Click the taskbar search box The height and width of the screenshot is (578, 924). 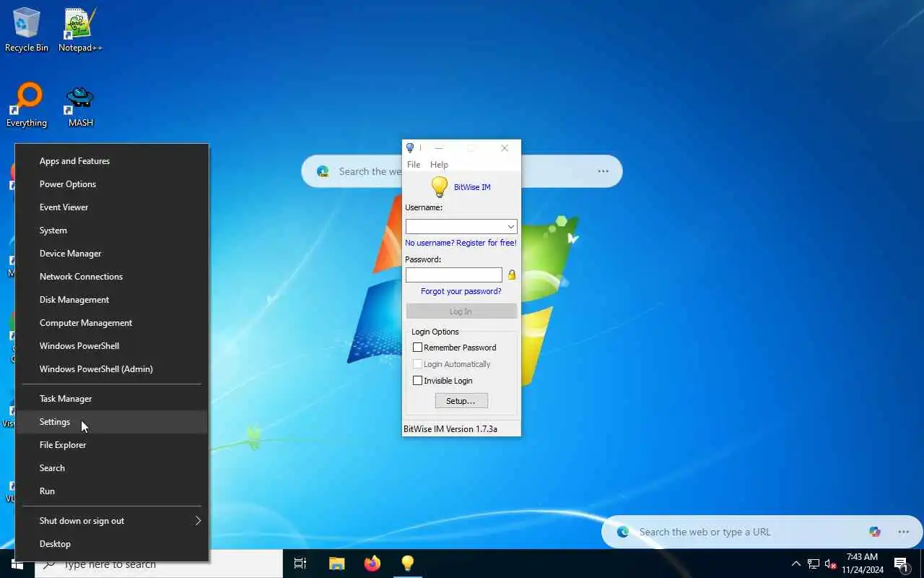tap(159, 564)
